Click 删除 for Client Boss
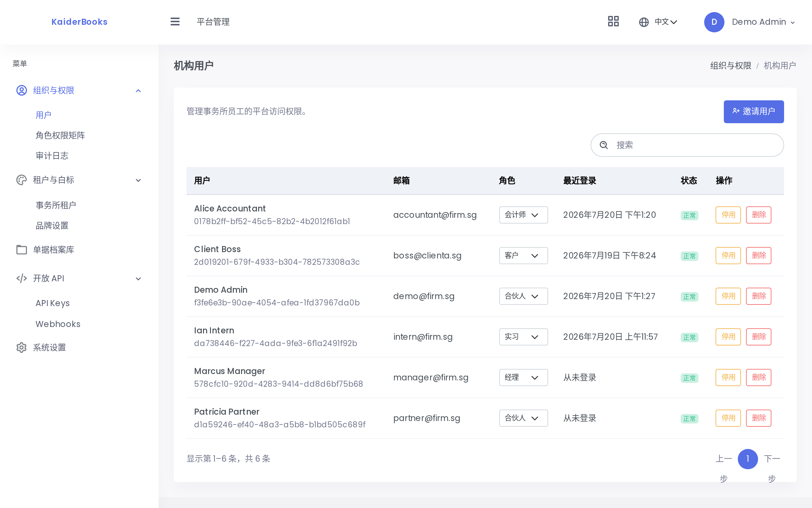This screenshot has height=508, width=812. [759, 256]
